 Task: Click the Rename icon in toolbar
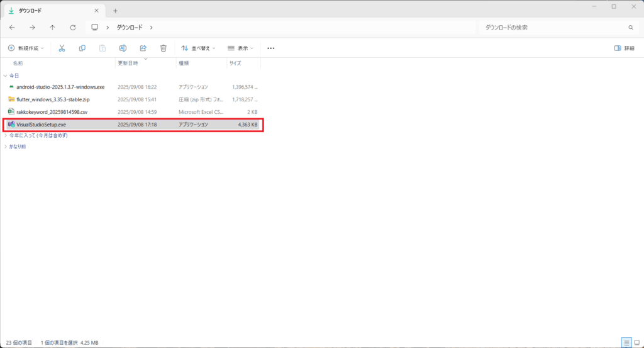coord(123,48)
